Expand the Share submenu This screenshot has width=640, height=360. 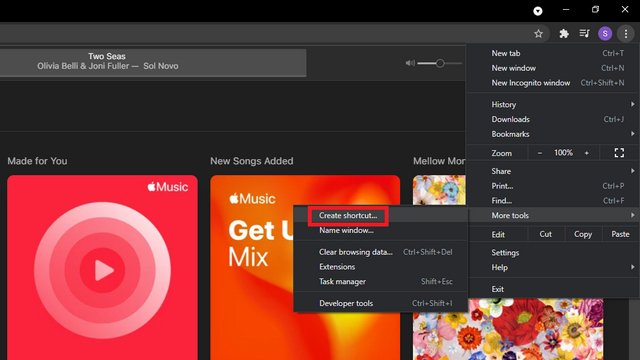(552, 171)
